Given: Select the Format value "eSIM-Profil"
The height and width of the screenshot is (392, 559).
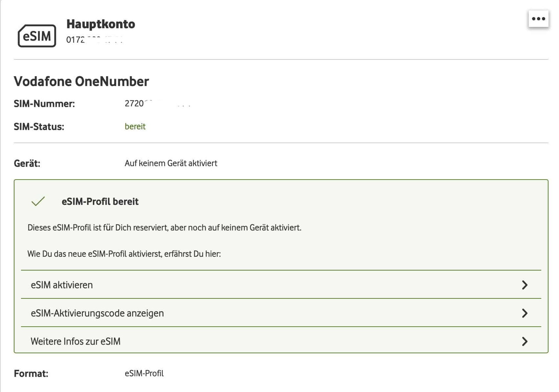Looking at the screenshot, I should click(x=144, y=373).
